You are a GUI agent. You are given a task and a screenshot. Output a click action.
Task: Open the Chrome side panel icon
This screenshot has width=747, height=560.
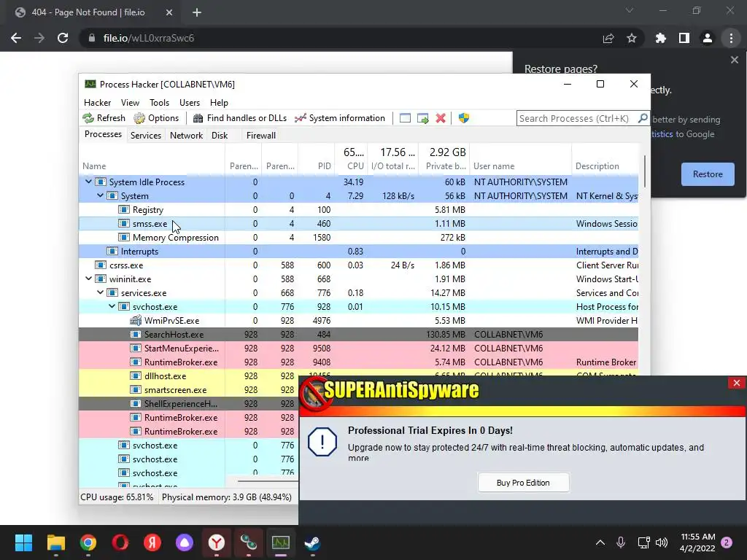click(684, 38)
